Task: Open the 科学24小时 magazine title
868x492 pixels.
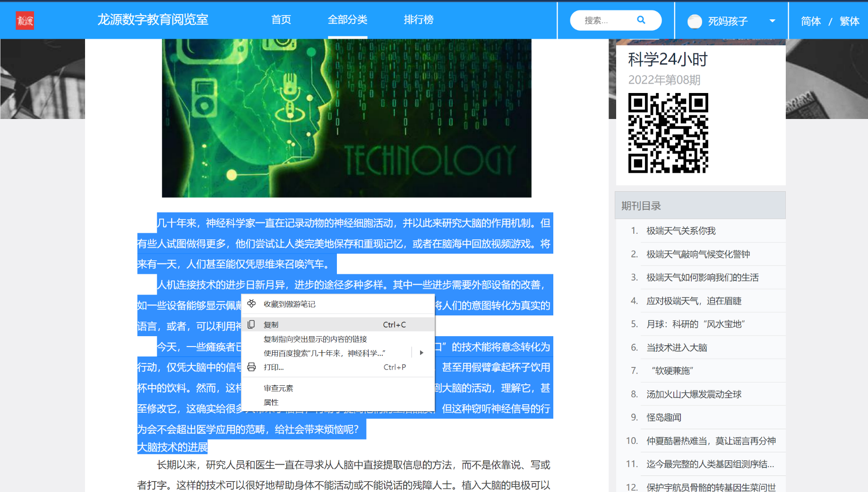Action: pos(668,59)
